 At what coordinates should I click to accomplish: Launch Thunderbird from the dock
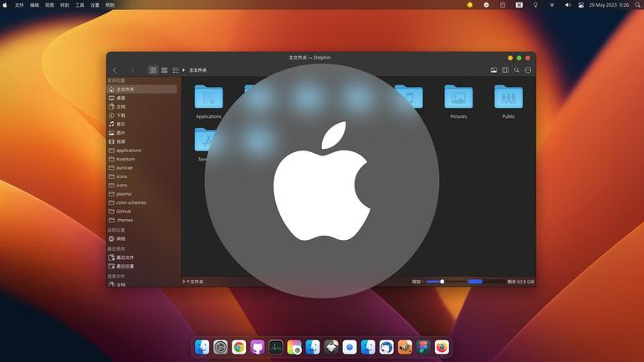click(x=386, y=347)
